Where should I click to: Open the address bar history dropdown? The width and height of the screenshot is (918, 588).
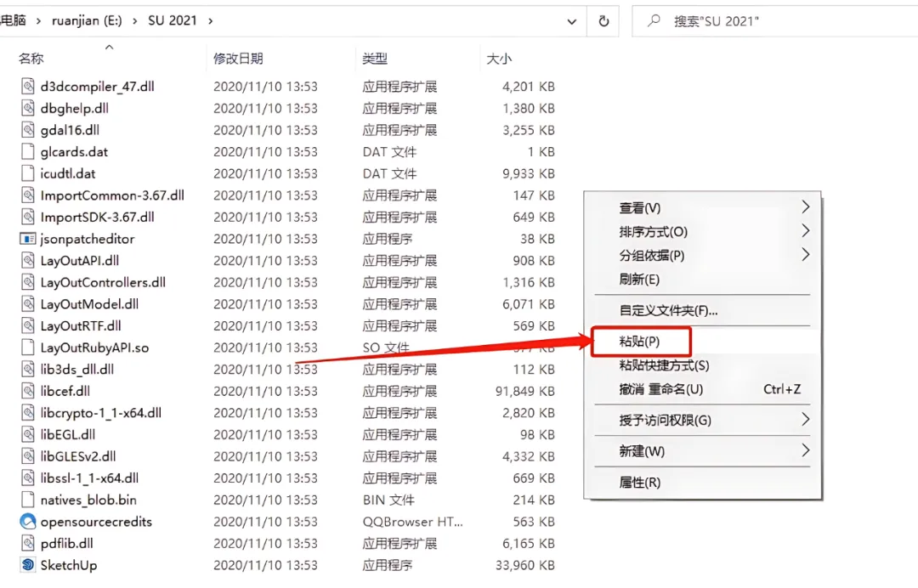(571, 21)
